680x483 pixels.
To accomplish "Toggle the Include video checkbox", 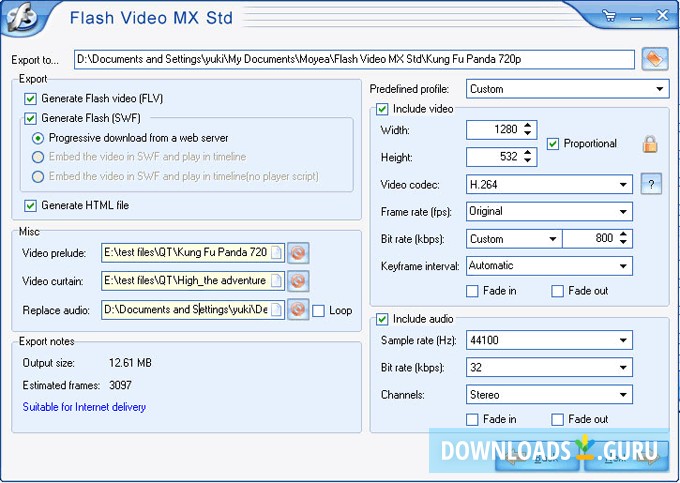I will pyautogui.click(x=382, y=109).
